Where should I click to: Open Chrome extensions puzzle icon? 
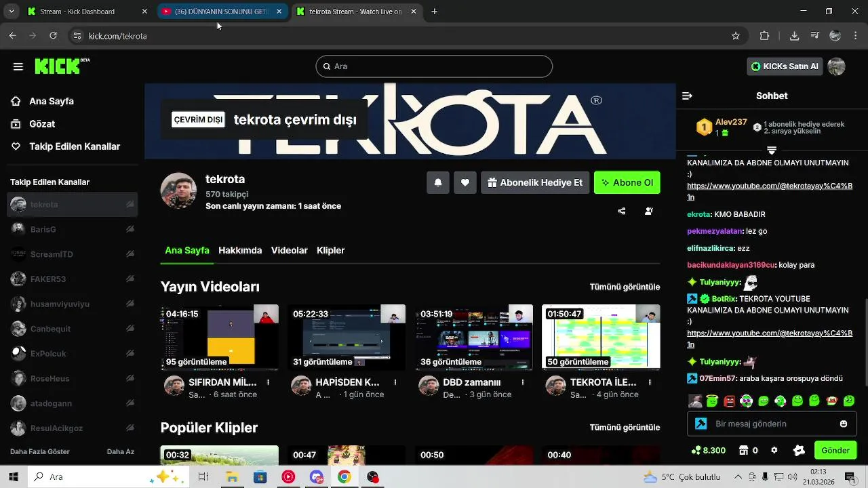764,36
